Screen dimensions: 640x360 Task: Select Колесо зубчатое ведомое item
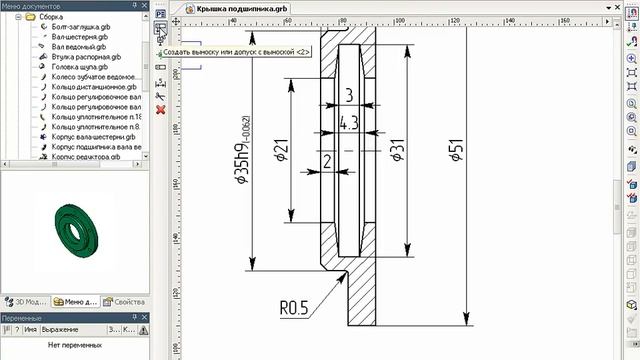point(93,77)
